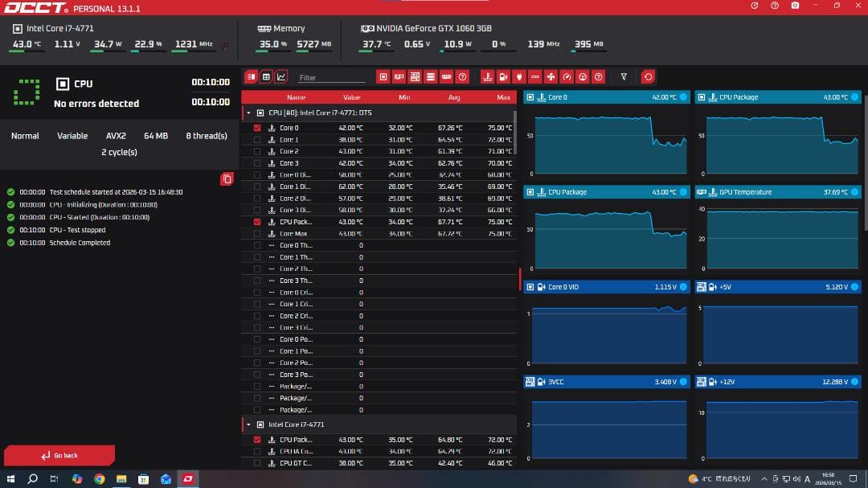
Task: Open Google Chrome from the taskbar
Action: coord(99,479)
